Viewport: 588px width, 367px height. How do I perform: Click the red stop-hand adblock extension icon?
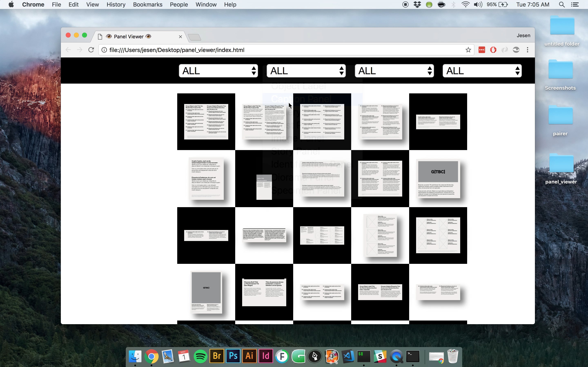493,50
